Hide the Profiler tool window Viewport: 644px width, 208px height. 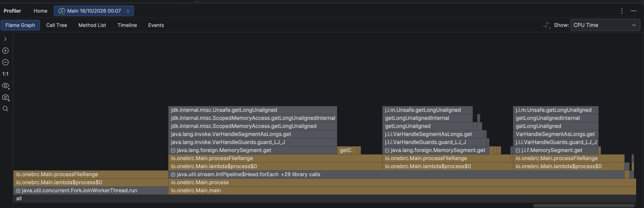point(633,11)
